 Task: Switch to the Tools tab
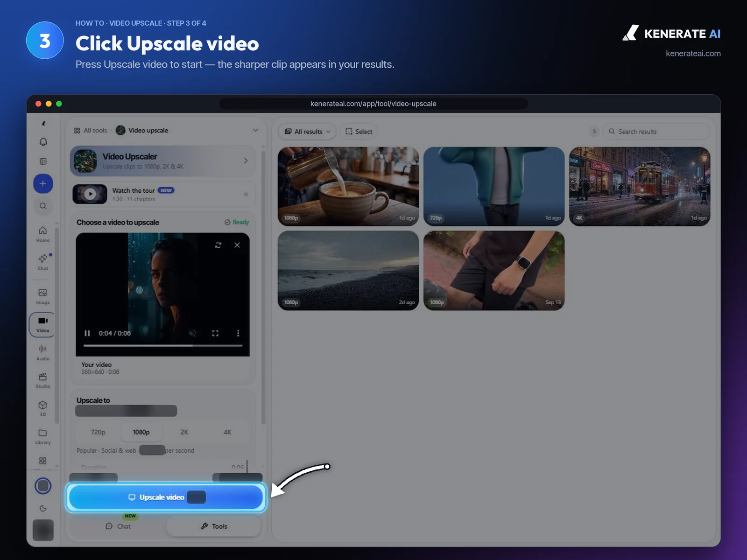[214, 526]
